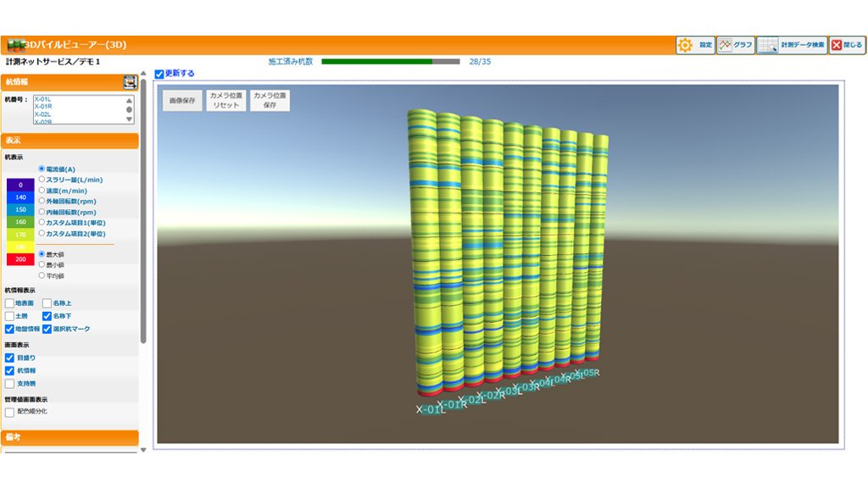Viewport: 868px width, 488px height.
Task: Click the 施工済み杭数 progress bar
Action: (390, 61)
